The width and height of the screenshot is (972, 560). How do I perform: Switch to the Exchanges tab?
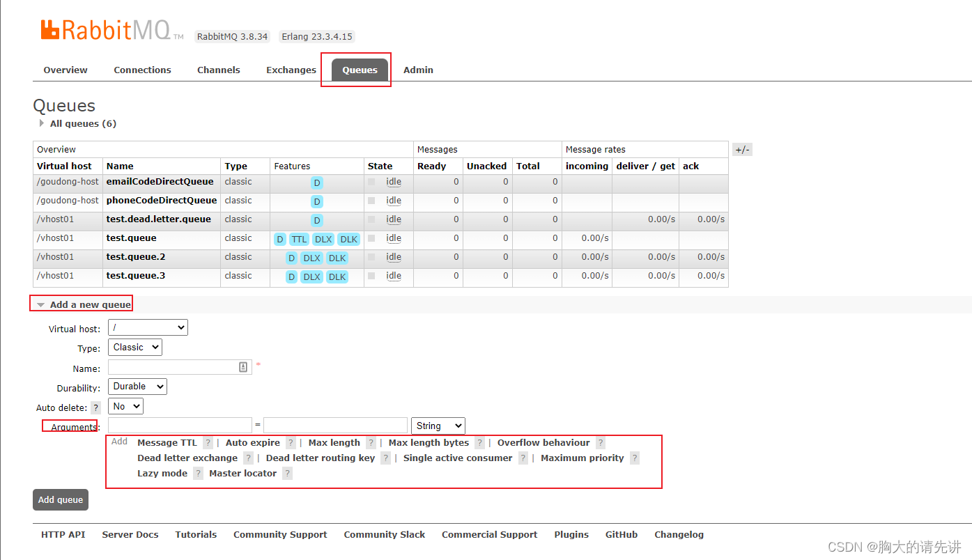click(x=291, y=70)
